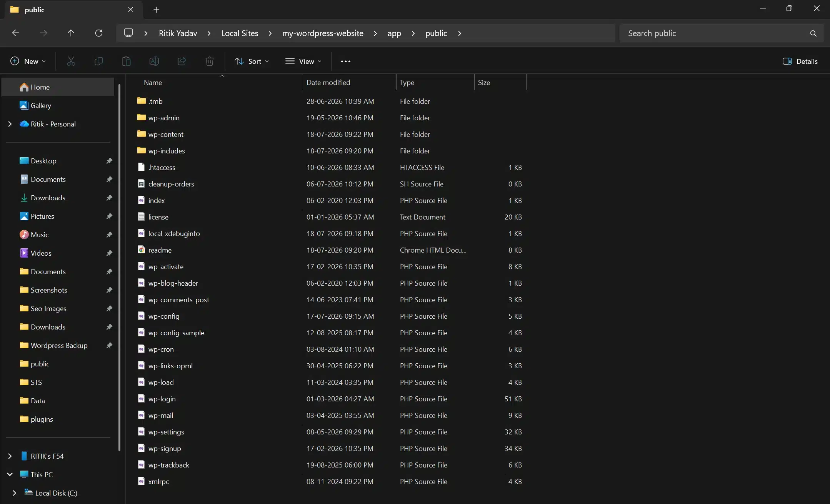Toggle the Details pane

[800, 61]
